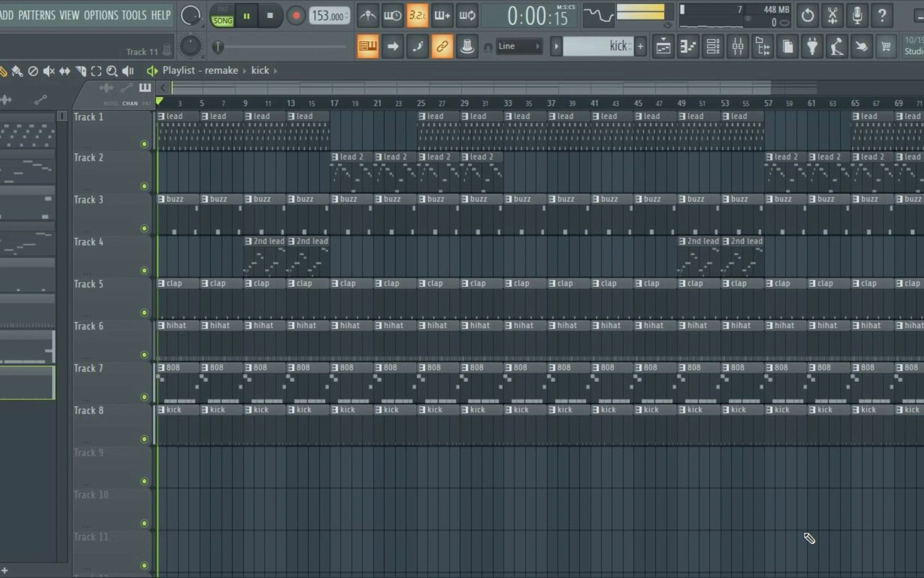Click the step editing mode icon
Image resolution: width=924 pixels, height=578 pixels.
pyautogui.click(x=418, y=47)
